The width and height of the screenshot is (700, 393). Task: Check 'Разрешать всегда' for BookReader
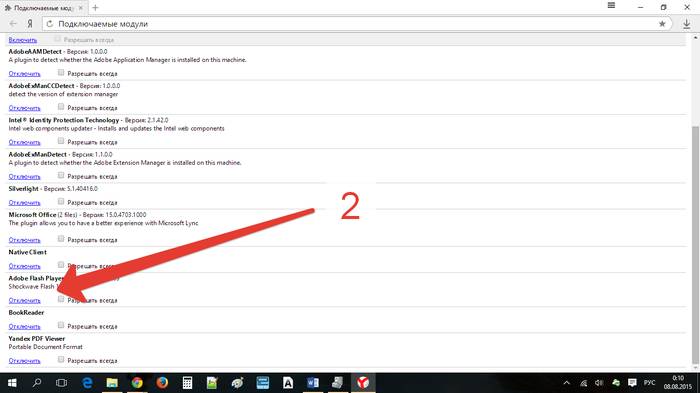(61, 326)
